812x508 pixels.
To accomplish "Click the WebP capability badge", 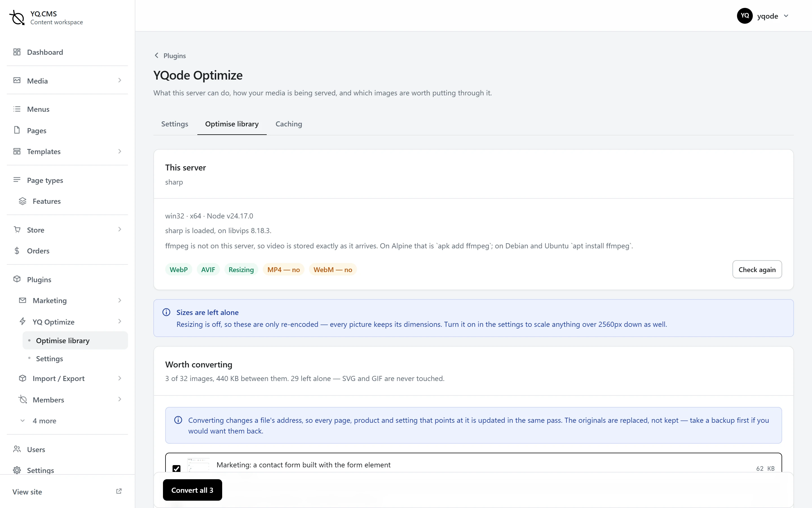I will (x=178, y=270).
